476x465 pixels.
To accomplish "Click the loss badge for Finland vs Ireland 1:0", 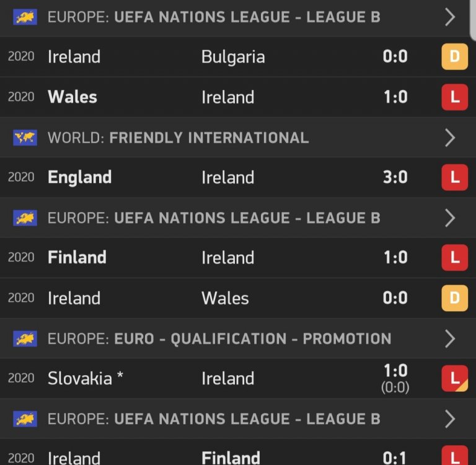I will (454, 258).
